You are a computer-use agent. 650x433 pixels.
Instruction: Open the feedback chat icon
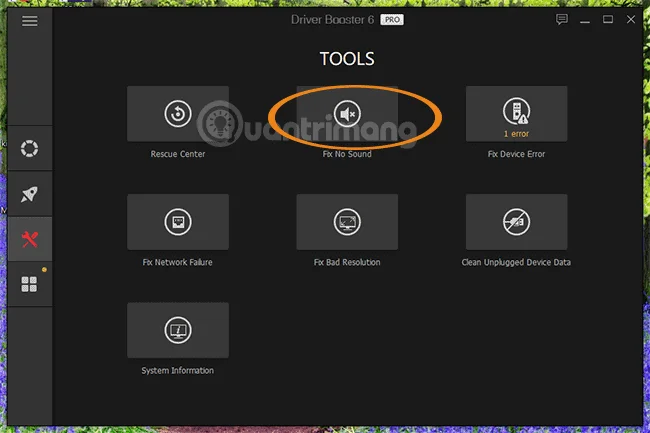click(562, 19)
